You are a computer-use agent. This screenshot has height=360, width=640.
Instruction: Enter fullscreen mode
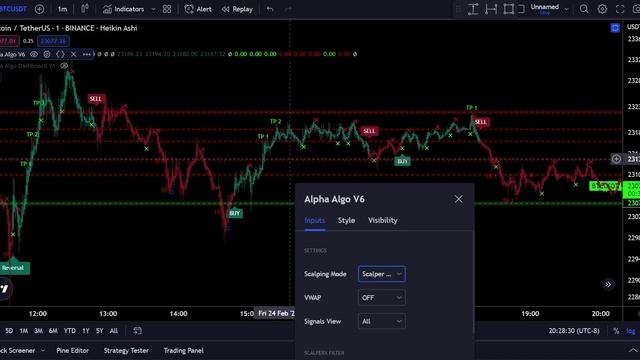click(x=620, y=9)
